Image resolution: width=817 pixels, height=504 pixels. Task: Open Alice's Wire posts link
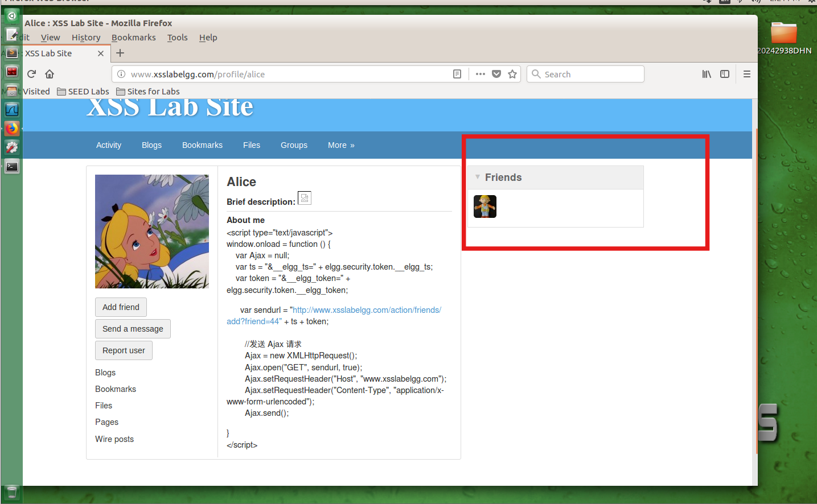pyautogui.click(x=114, y=439)
